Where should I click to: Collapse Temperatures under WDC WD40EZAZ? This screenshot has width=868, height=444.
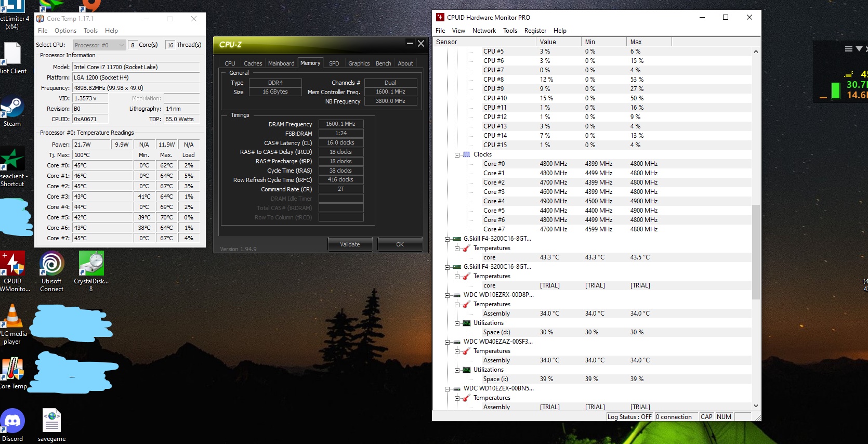tap(457, 351)
